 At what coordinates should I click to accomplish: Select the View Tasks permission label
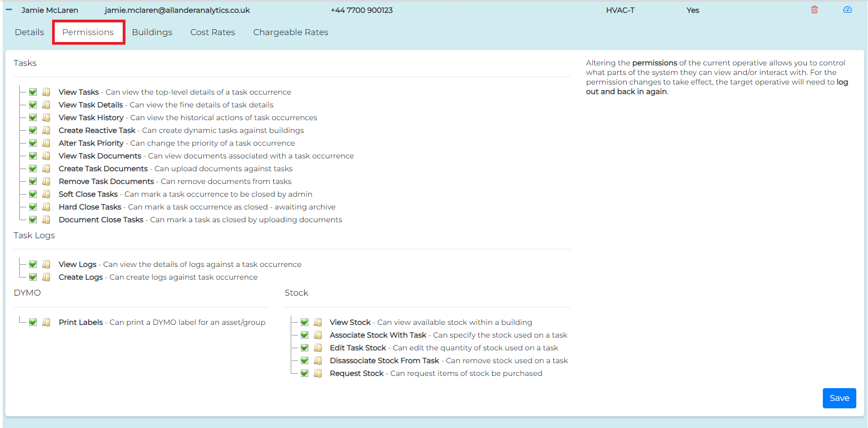79,92
